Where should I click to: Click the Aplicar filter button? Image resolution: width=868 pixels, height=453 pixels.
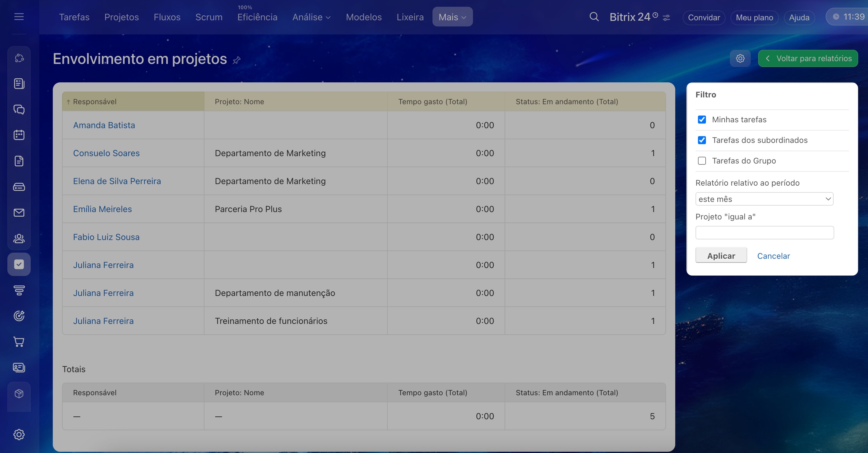pyautogui.click(x=721, y=256)
